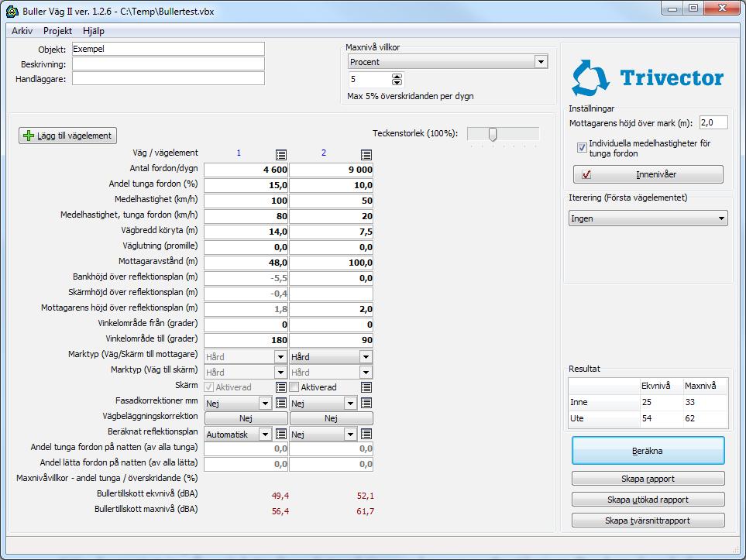
Task: Click Medelhastighet field showing 100
Action: (x=246, y=201)
